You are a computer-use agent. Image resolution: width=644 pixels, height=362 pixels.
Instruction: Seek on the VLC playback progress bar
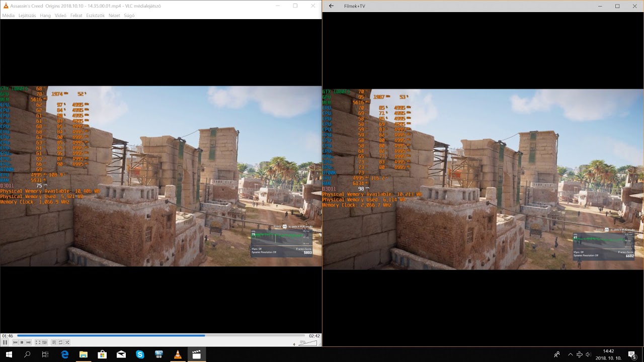click(x=161, y=335)
